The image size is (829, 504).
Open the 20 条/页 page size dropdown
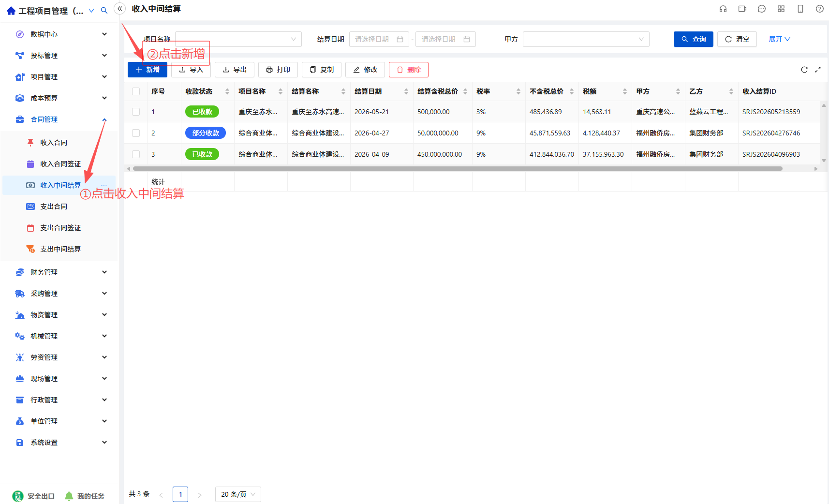[x=238, y=494]
